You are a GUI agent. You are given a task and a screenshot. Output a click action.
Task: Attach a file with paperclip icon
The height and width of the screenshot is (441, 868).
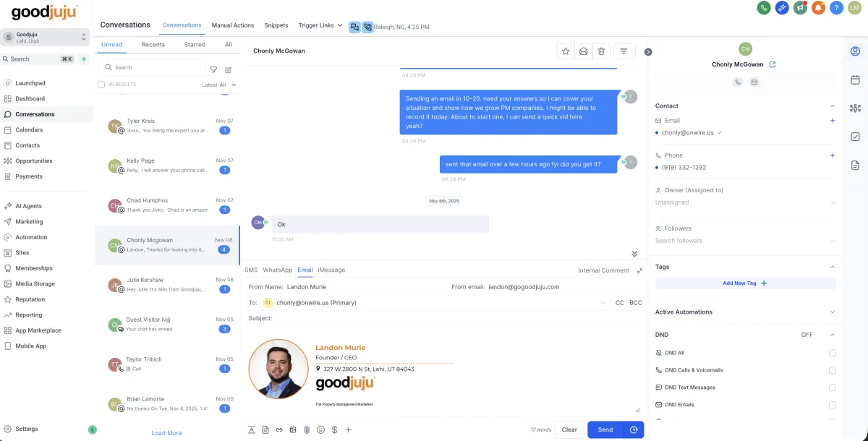(307, 429)
